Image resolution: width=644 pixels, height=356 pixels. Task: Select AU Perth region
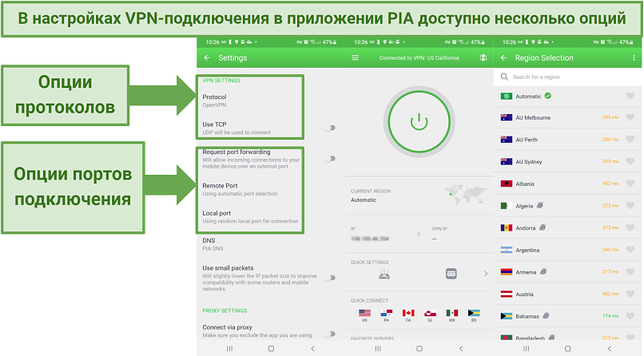[x=567, y=140]
